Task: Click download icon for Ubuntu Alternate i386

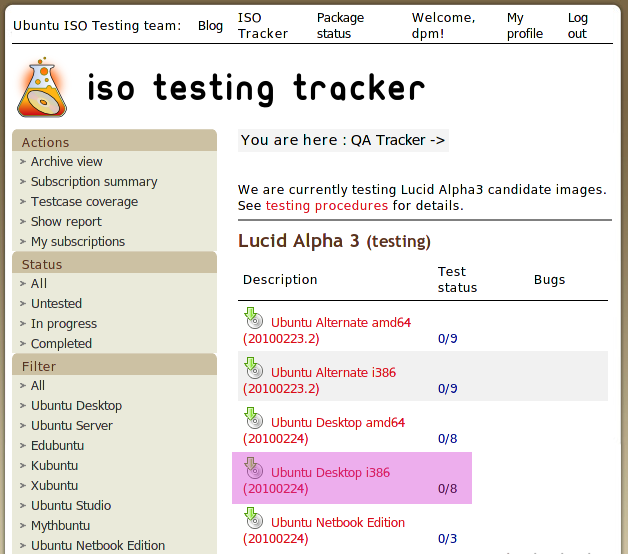Action: pyautogui.click(x=254, y=368)
